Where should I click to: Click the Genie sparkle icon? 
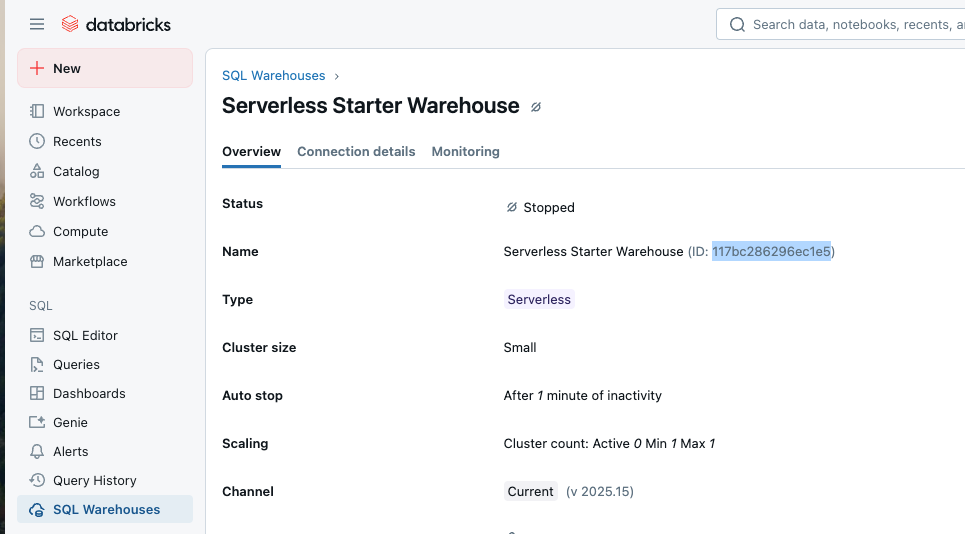tap(37, 422)
